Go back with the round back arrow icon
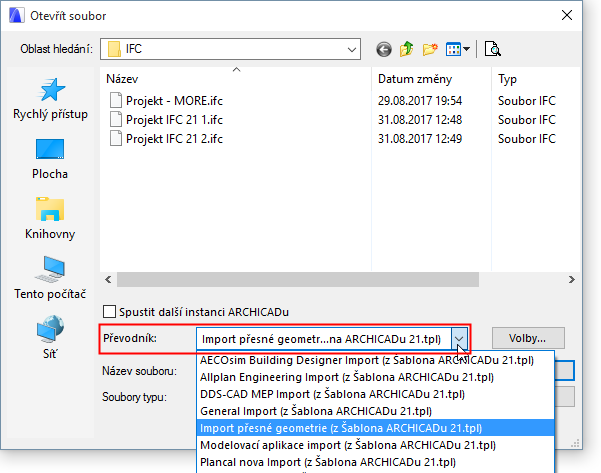601x473 pixels. click(384, 49)
